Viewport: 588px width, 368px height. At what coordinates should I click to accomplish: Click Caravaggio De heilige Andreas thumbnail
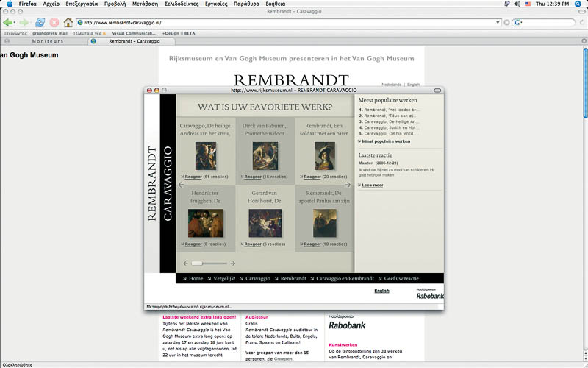206,156
